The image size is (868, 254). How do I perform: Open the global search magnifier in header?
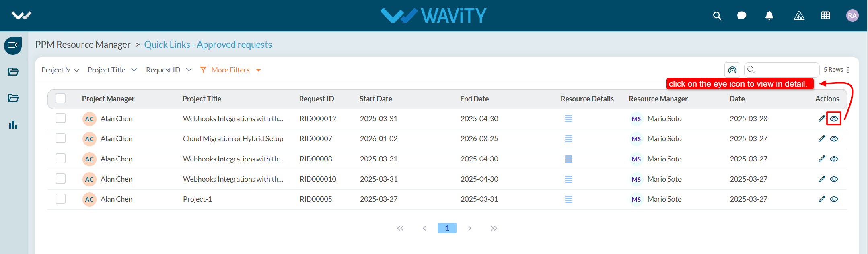point(717,16)
